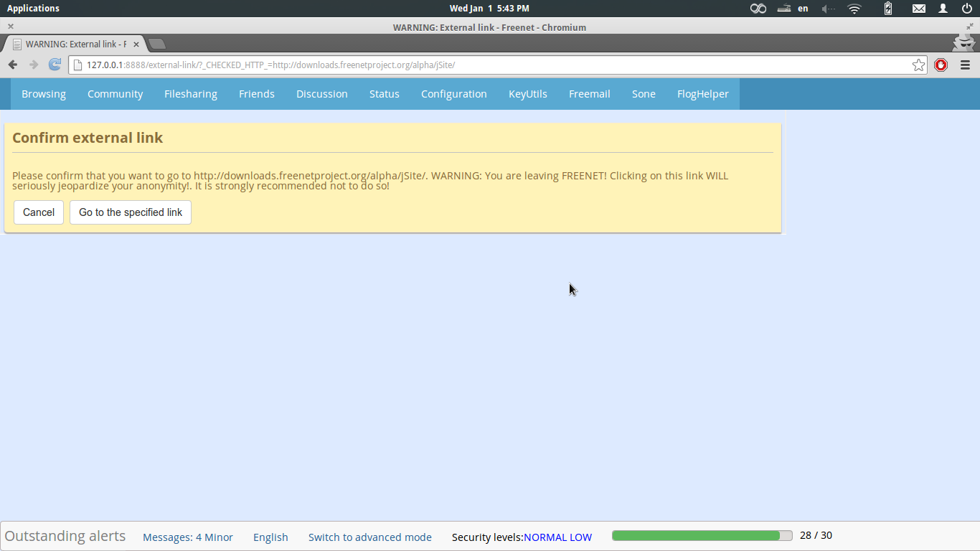This screenshot has height=551, width=980.
Task: Open the mail envelope indicator
Action: 918,9
